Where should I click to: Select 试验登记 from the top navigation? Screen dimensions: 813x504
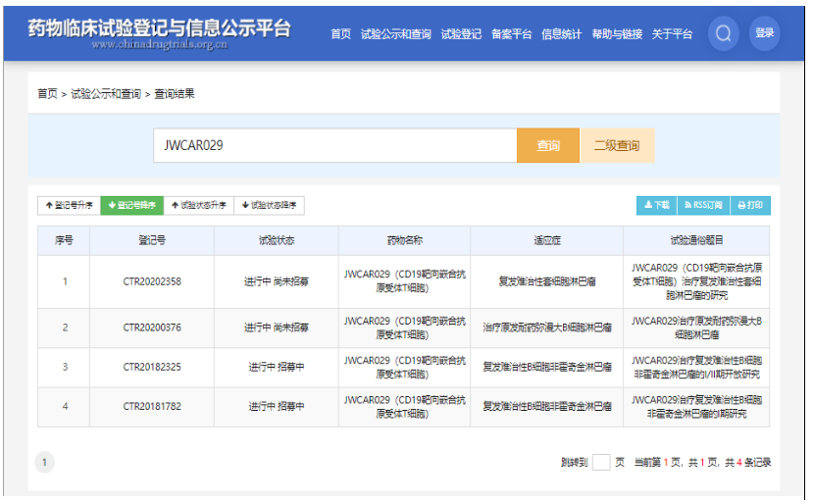pyautogui.click(x=461, y=34)
